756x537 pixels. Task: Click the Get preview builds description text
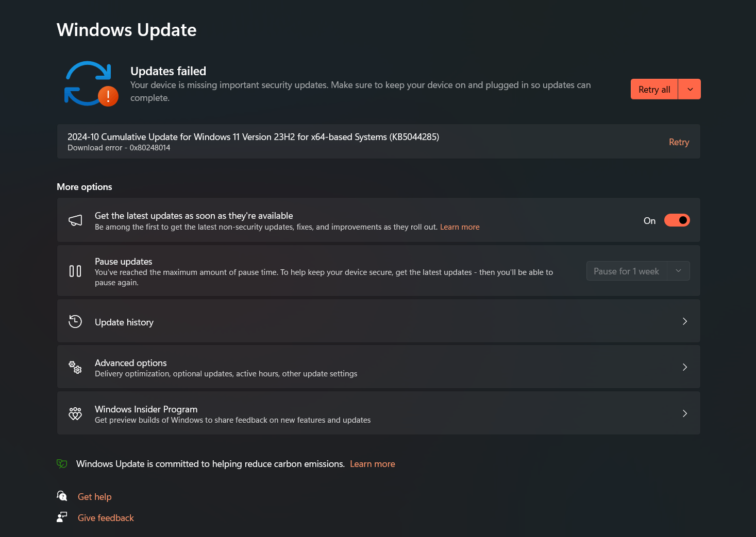(232, 420)
